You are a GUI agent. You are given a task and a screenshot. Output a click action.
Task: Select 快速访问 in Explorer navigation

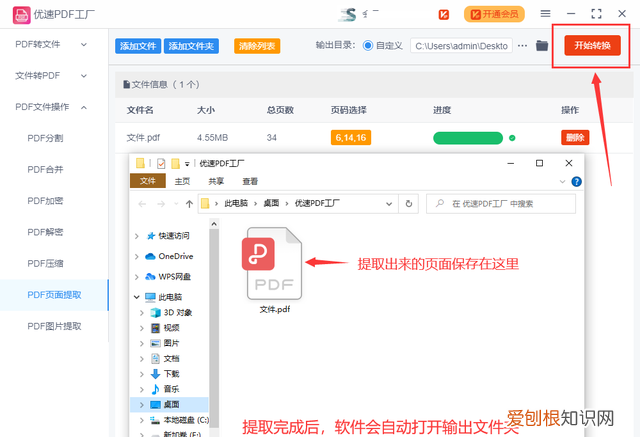click(173, 236)
